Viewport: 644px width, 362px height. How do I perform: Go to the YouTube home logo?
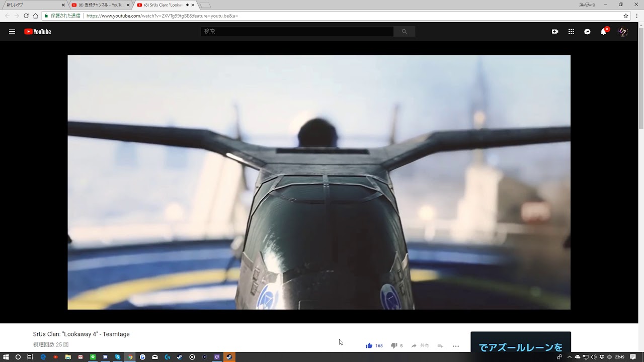tap(38, 32)
